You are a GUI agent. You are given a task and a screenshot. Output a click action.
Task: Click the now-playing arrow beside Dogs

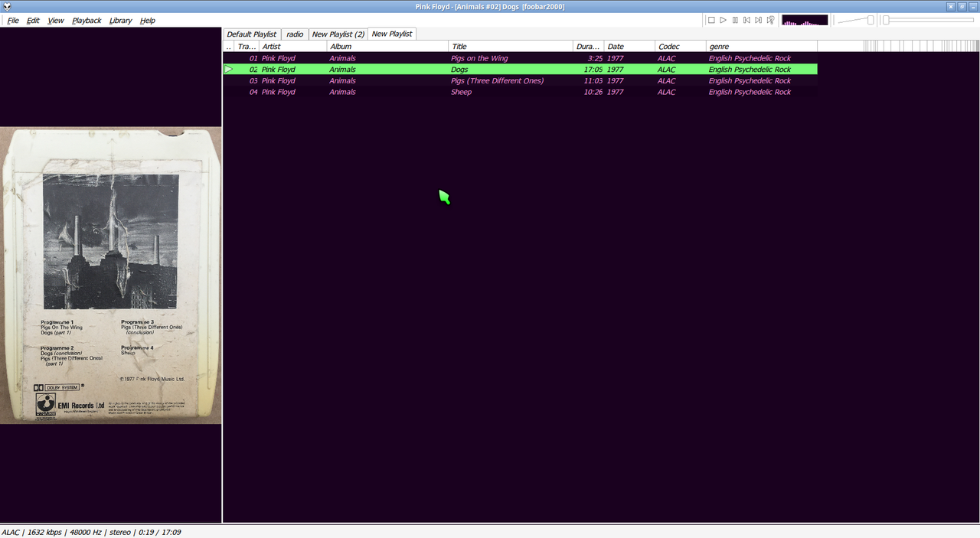click(x=228, y=70)
